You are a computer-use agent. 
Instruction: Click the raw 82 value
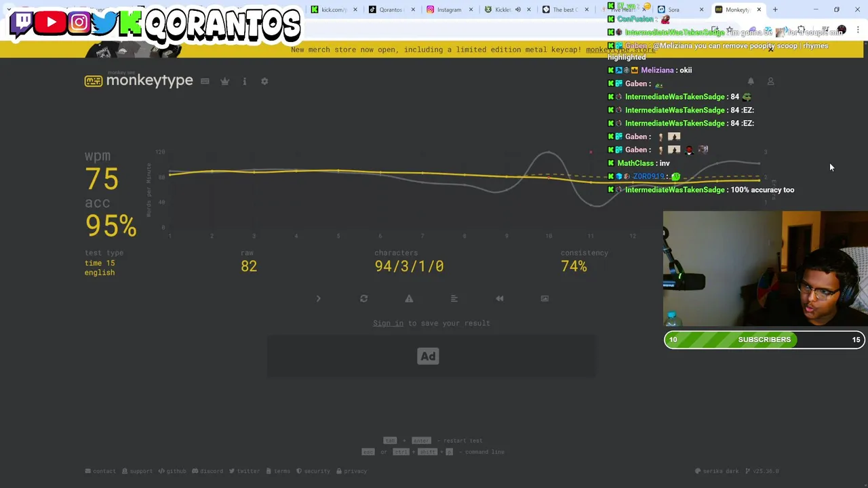click(x=249, y=266)
